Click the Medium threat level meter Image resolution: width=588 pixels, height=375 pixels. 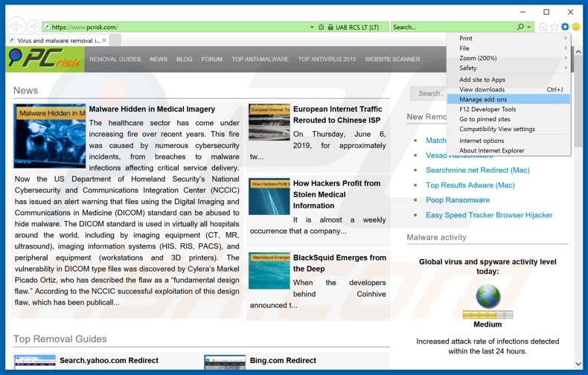click(x=488, y=315)
